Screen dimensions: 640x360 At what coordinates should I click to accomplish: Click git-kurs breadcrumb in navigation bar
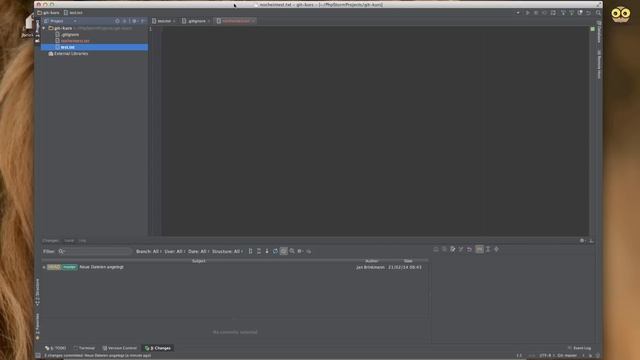[x=48, y=13]
